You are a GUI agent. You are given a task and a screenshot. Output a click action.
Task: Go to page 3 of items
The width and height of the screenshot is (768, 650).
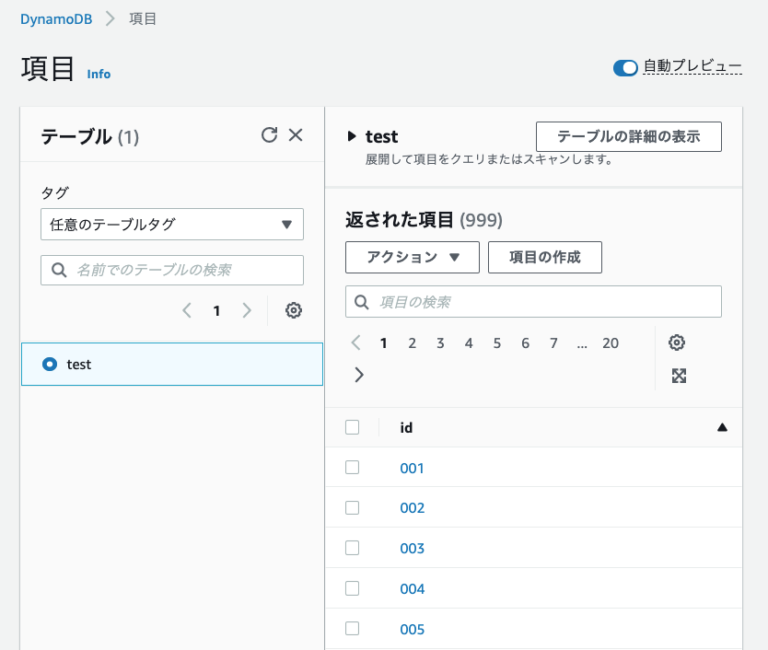[440, 343]
